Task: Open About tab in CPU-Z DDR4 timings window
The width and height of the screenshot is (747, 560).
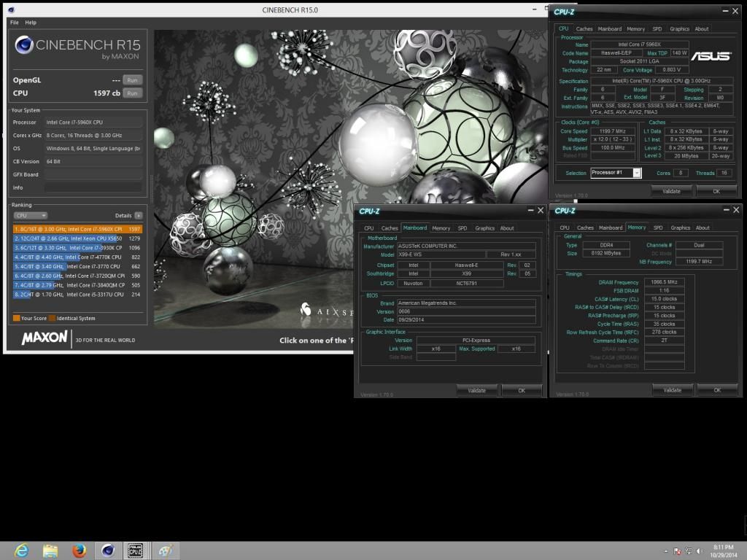Action: pos(703,228)
